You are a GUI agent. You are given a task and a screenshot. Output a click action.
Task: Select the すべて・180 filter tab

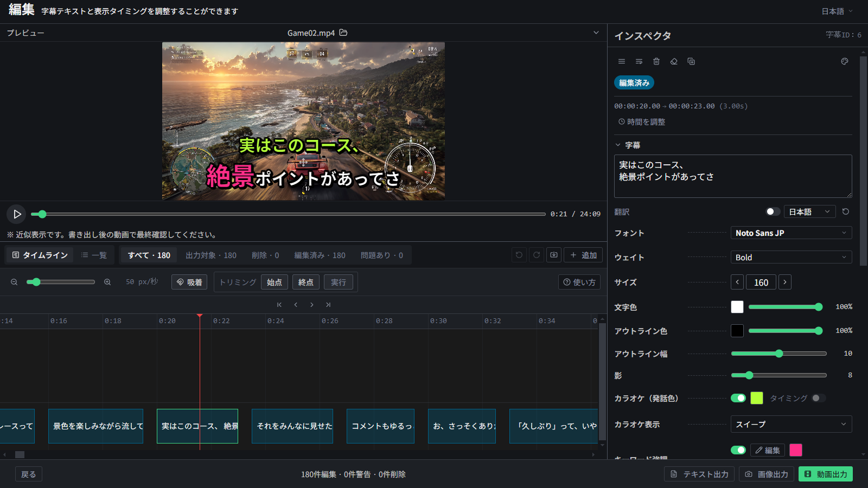click(x=149, y=255)
